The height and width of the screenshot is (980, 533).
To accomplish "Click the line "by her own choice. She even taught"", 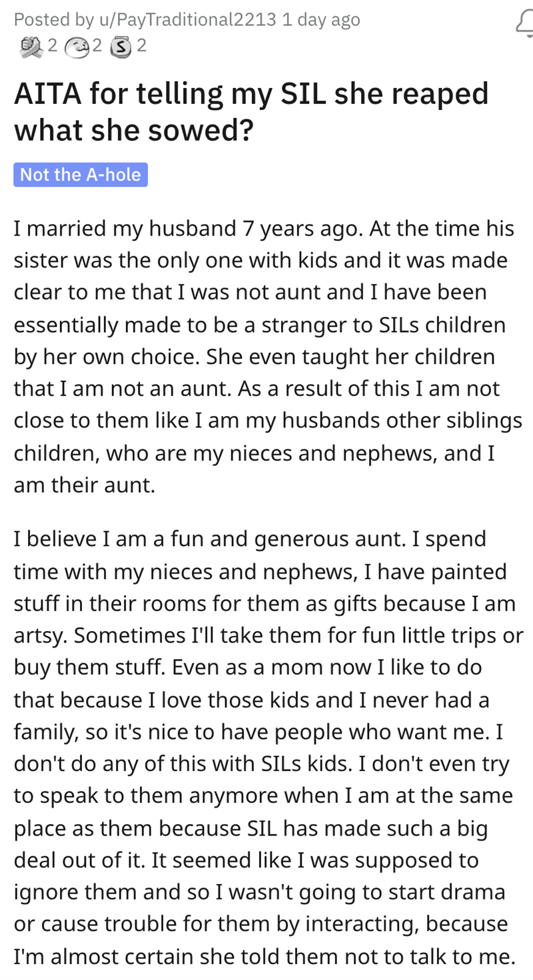I will coord(254,357).
